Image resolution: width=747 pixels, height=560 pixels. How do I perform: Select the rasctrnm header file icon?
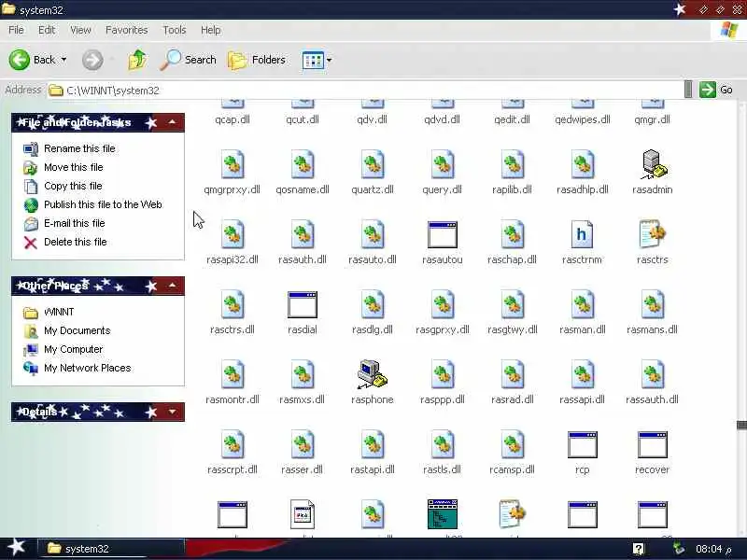pyautogui.click(x=582, y=234)
